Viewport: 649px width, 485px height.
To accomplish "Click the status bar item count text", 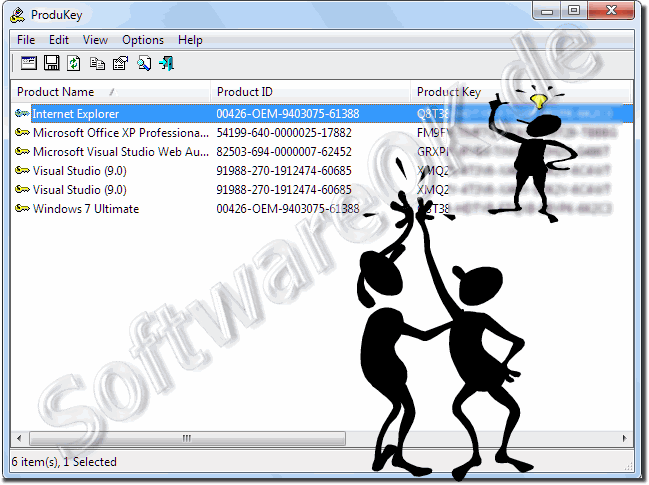I will pos(64,462).
